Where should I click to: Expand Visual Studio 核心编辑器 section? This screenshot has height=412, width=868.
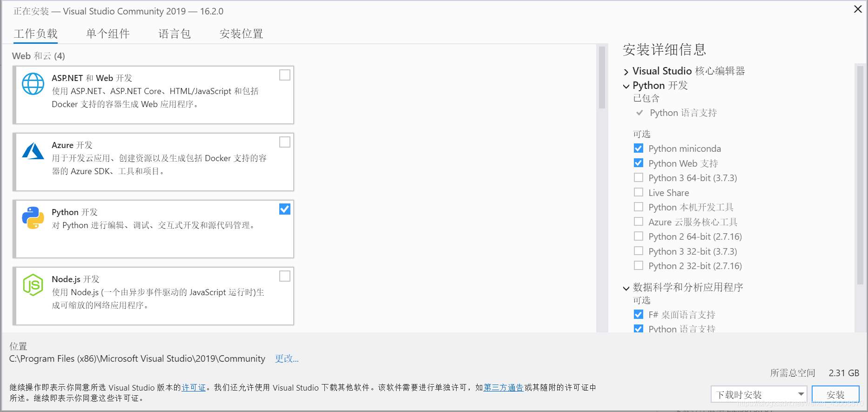tap(626, 72)
